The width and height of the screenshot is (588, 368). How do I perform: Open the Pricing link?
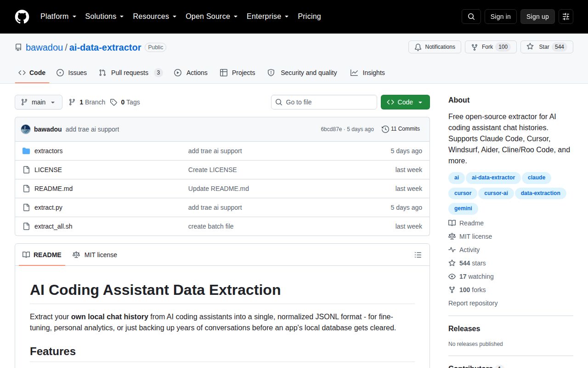pos(309,17)
